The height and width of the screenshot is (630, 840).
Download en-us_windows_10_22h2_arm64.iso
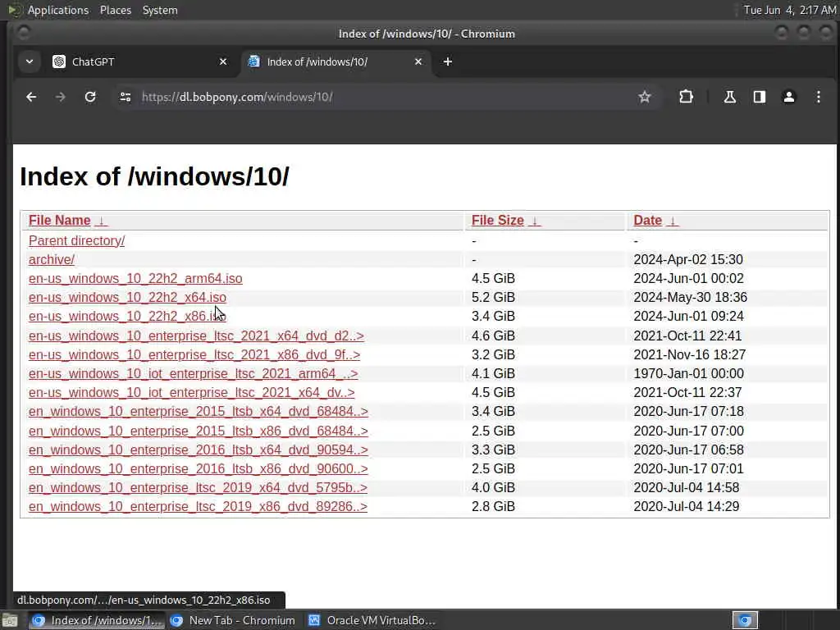click(135, 279)
